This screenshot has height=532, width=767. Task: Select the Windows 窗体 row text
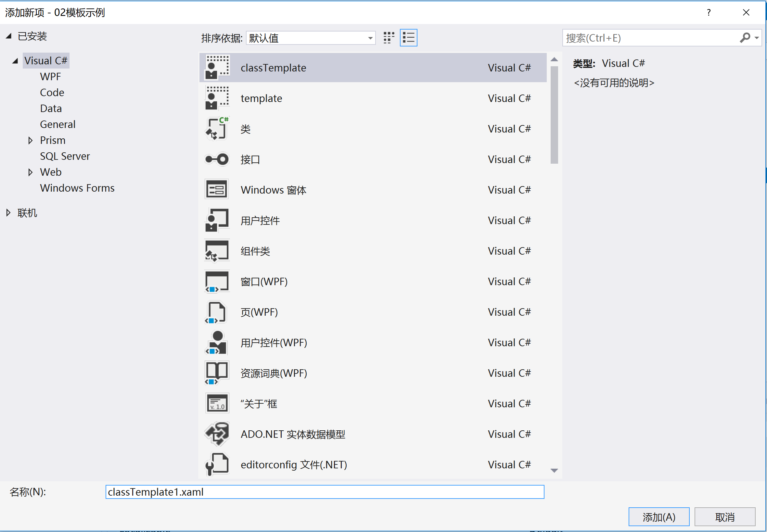coord(273,190)
